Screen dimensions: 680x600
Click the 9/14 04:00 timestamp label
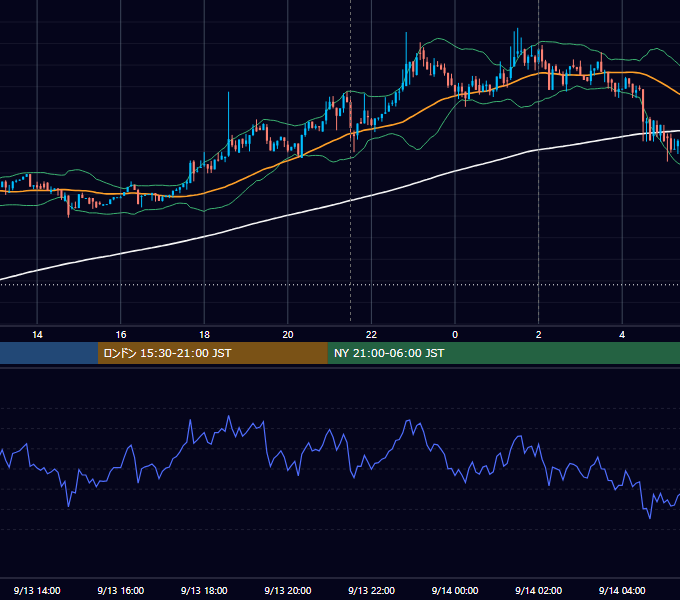click(622, 590)
